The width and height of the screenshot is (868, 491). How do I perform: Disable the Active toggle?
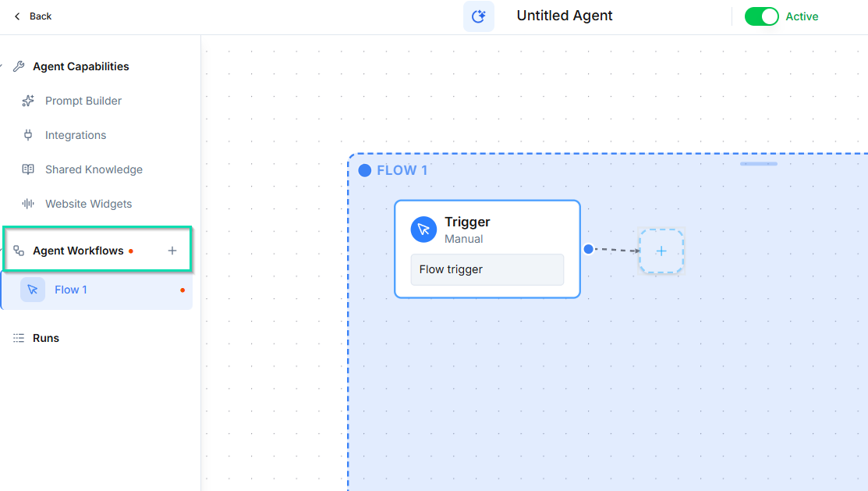tap(762, 16)
